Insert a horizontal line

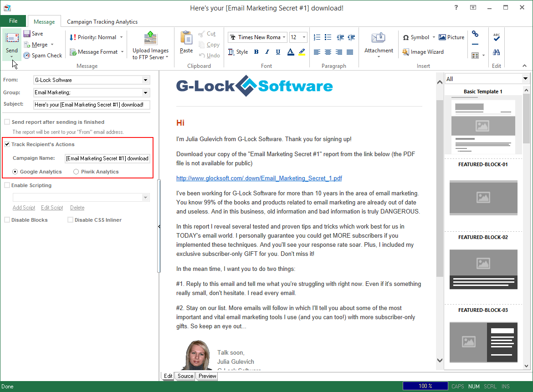(475, 45)
